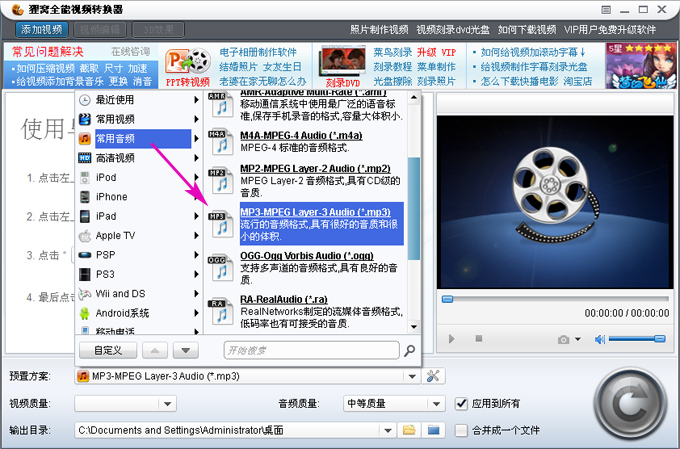
Task: Open the 如何下载视频 link
Action: (x=527, y=29)
